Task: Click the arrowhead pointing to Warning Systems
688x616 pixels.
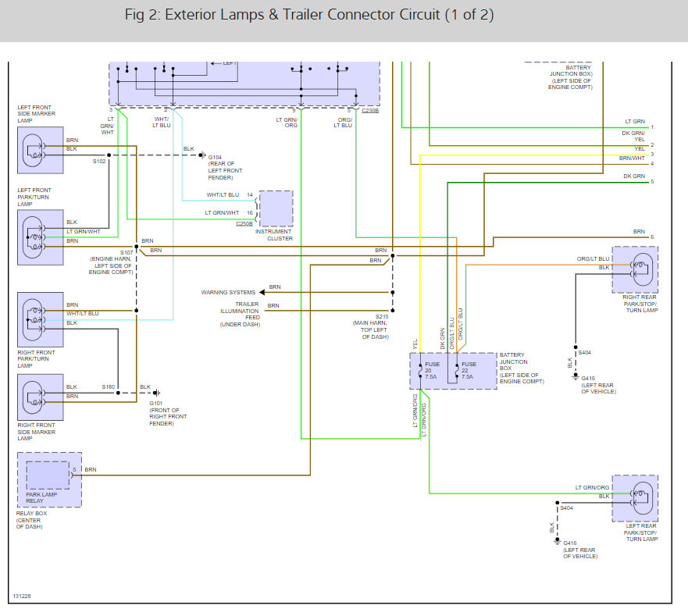Action: (262, 292)
